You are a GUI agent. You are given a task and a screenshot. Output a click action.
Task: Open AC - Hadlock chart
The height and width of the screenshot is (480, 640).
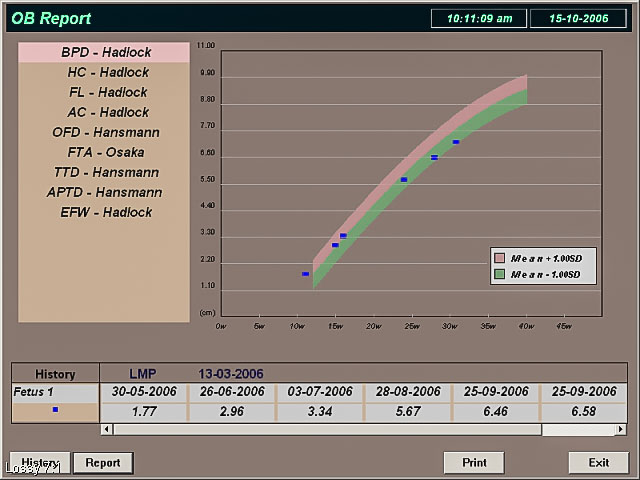point(103,112)
